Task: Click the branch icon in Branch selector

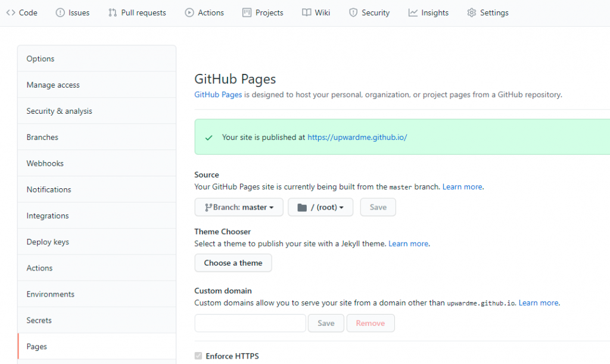Action: pos(208,208)
